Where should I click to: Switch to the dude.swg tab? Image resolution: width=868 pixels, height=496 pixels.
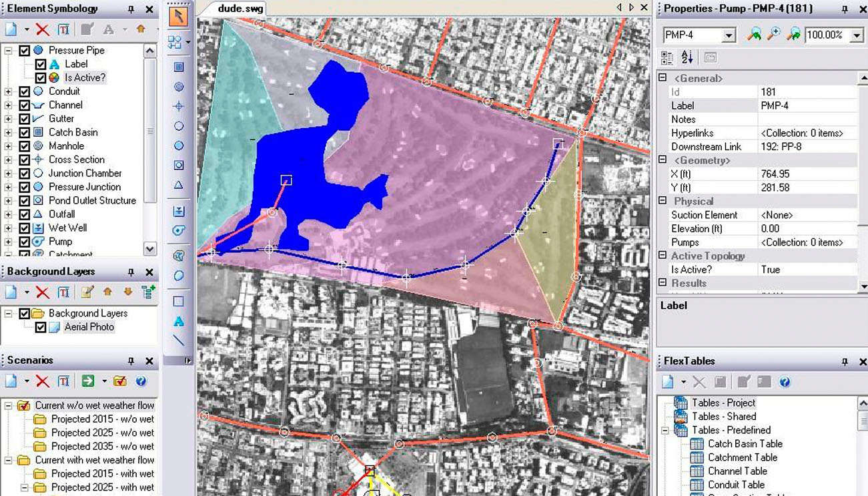240,9
